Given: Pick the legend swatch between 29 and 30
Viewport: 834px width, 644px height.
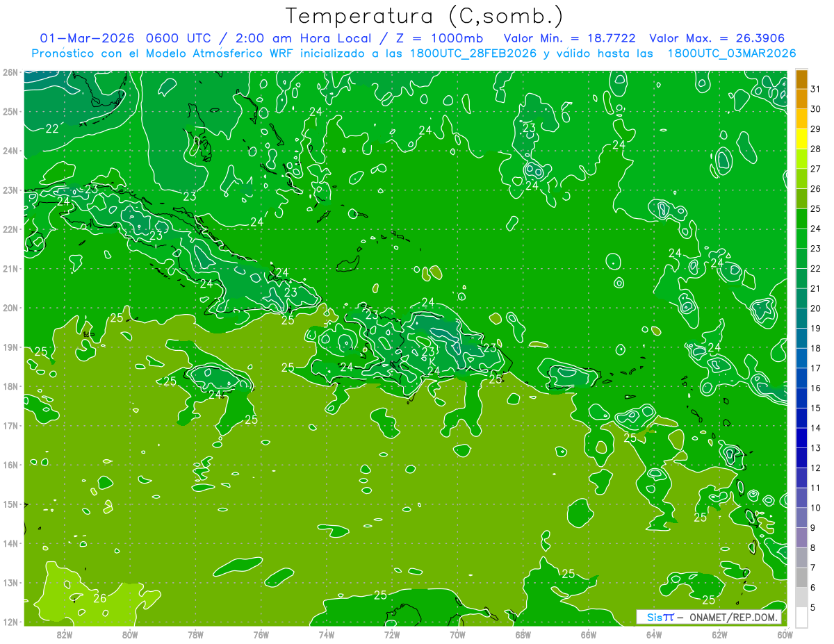Looking at the screenshot, I should click(x=801, y=119).
